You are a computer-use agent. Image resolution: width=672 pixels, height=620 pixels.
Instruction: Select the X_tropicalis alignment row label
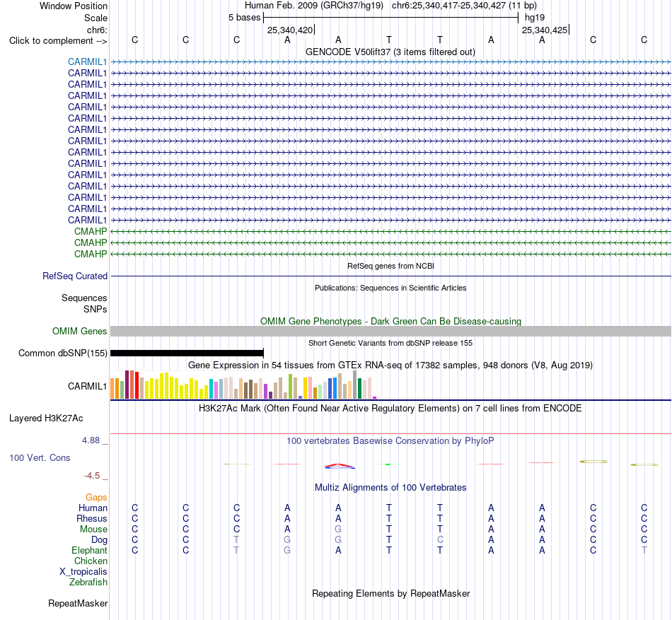pyautogui.click(x=83, y=572)
